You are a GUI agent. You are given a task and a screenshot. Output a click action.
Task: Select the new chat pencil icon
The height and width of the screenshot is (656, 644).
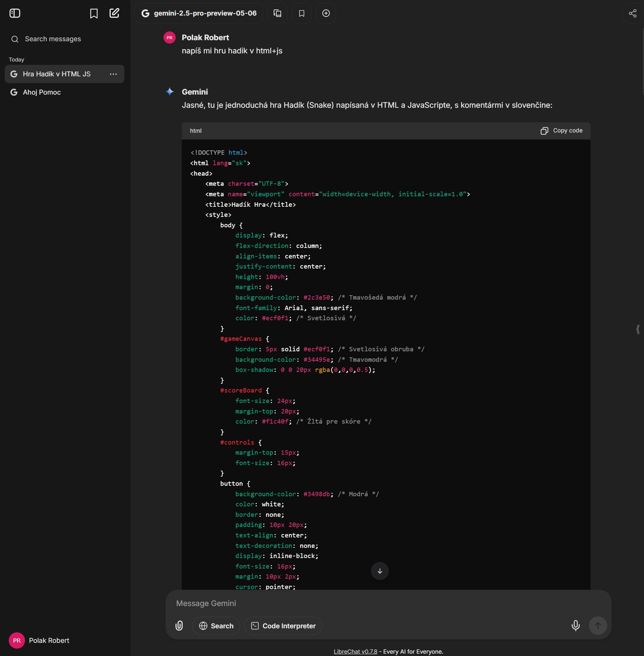point(114,13)
